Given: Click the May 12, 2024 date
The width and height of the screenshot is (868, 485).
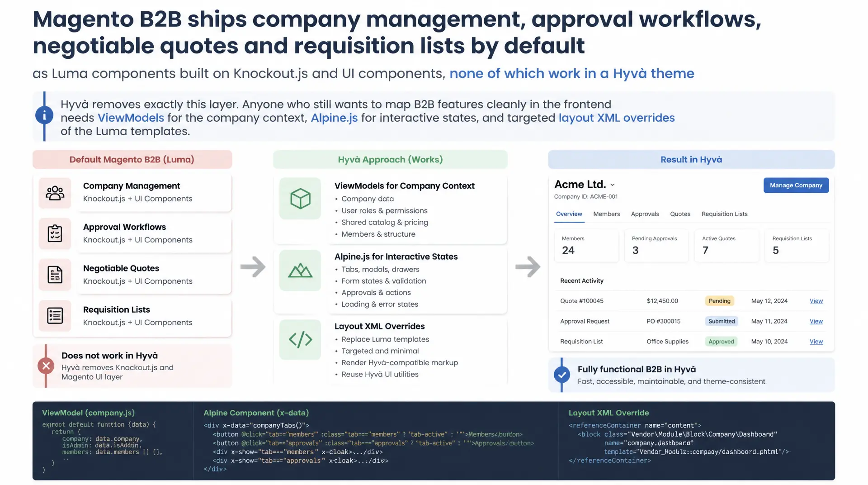Looking at the screenshot, I should [x=769, y=301].
